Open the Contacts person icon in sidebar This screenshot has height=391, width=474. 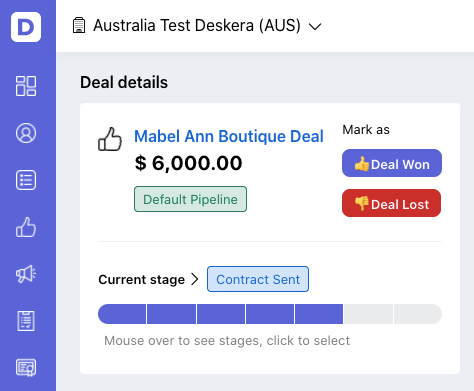(26, 133)
